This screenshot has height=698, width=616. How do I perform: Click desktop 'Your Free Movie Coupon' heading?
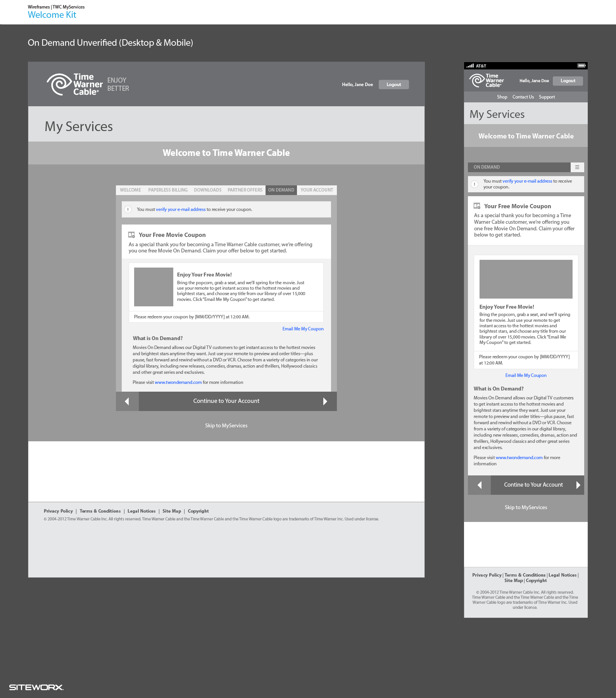coord(172,235)
